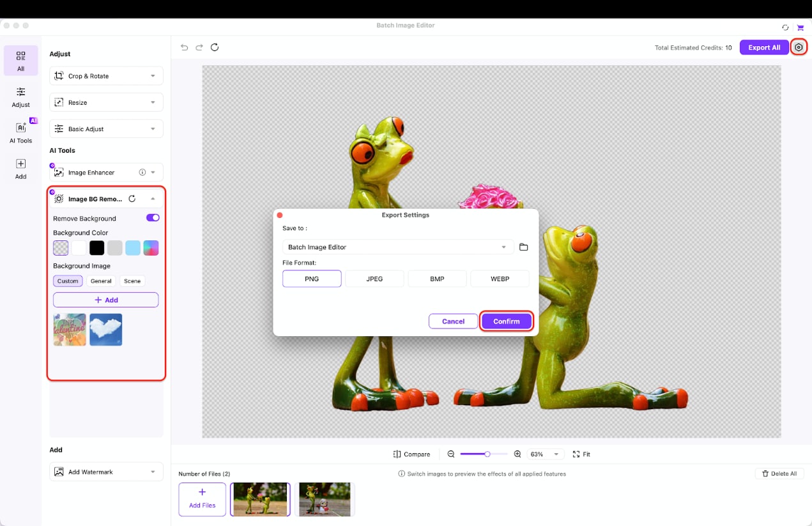
Task: Expand the Basic Adjust options
Action: (x=105, y=128)
